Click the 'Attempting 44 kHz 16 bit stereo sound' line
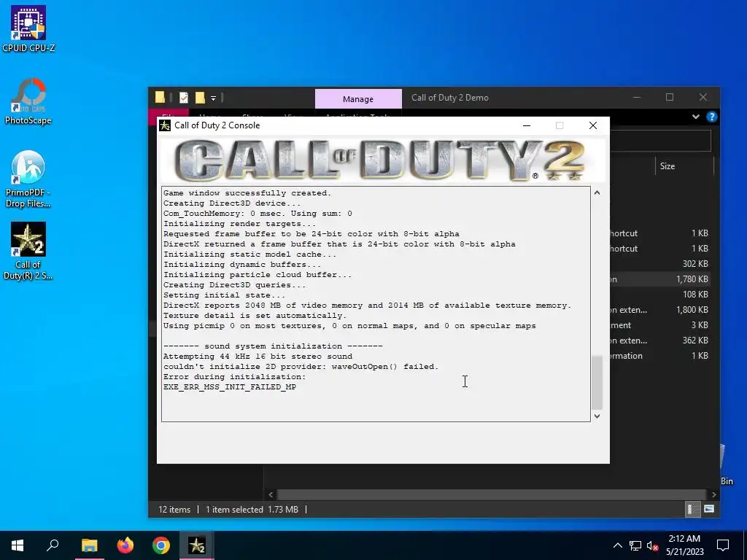The width and height of the screenshot is (747, 560). point(258,356)
